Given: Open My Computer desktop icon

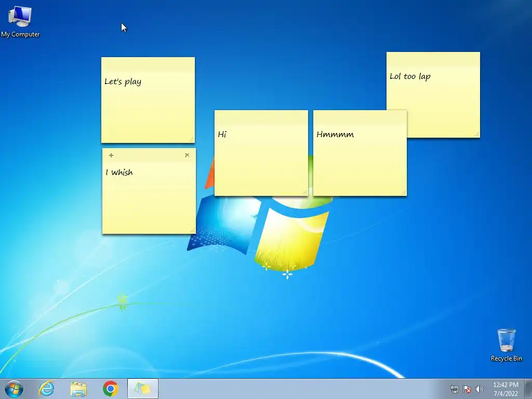Looking at the screenshot, I should 20,21.
